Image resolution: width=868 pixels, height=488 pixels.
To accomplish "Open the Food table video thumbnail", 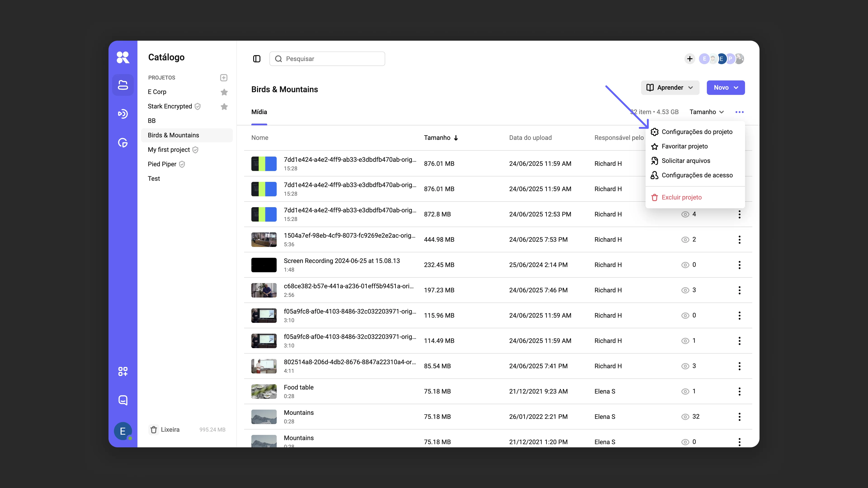I will click(264, 391).
